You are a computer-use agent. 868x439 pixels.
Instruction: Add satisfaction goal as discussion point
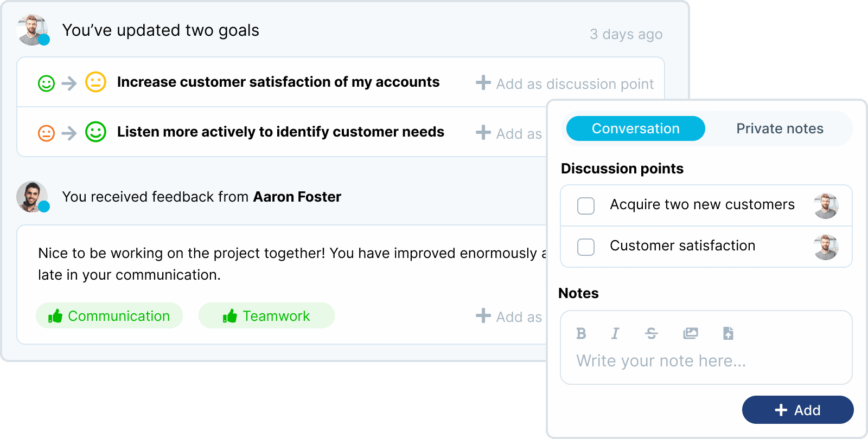[x=565, y=83]
